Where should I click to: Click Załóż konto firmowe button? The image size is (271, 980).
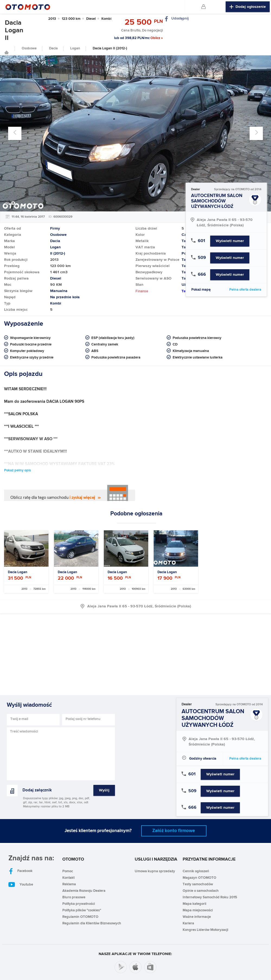point(174,830)
